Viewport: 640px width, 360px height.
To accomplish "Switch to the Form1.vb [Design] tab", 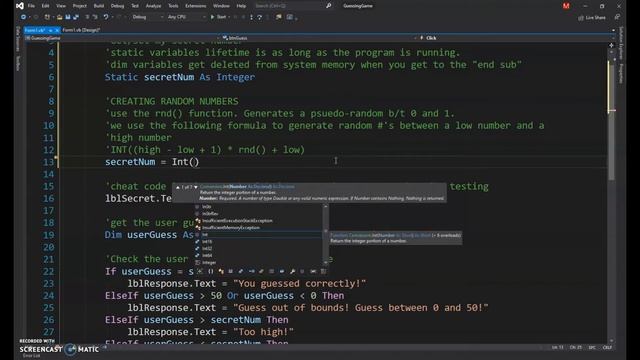I will point(81,30).
